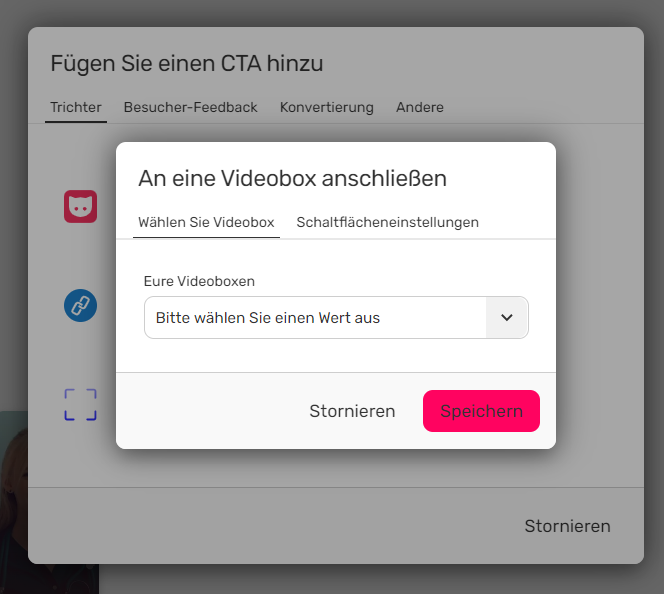Go to the Besucher-Feedback tab
The width and height of the screenshot is (664, 594).
tap(191, 107)
